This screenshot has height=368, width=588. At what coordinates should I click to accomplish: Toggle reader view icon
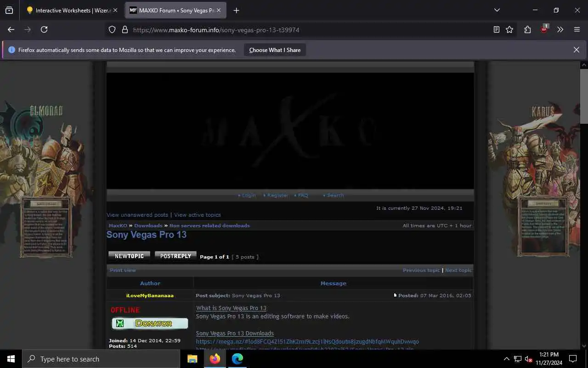497,29
